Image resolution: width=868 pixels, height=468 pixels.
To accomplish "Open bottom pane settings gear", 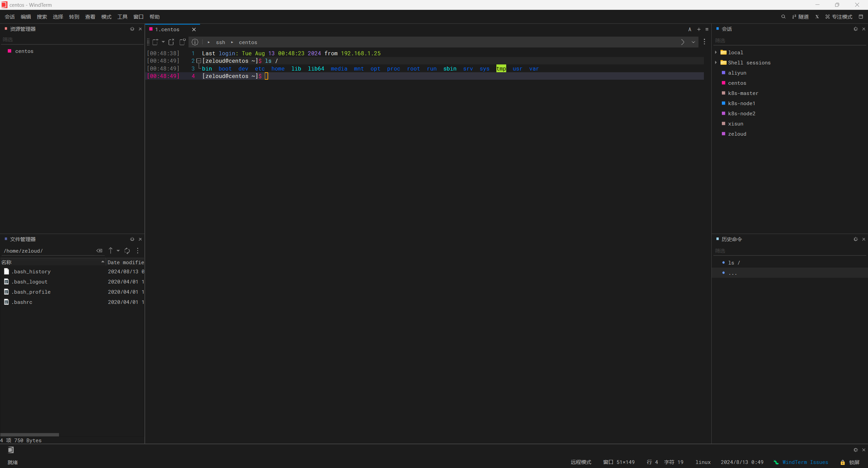I will [x=855, y=450].
